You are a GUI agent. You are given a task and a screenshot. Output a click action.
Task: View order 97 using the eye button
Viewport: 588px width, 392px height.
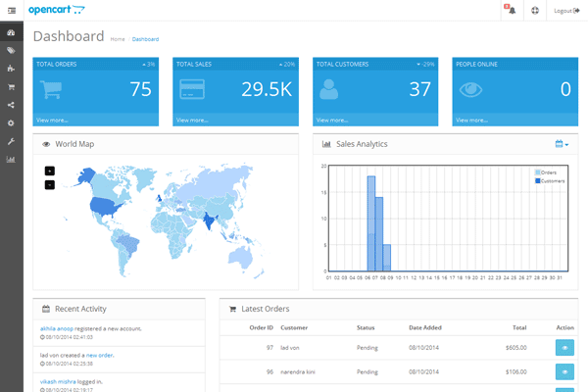point(564,347)
